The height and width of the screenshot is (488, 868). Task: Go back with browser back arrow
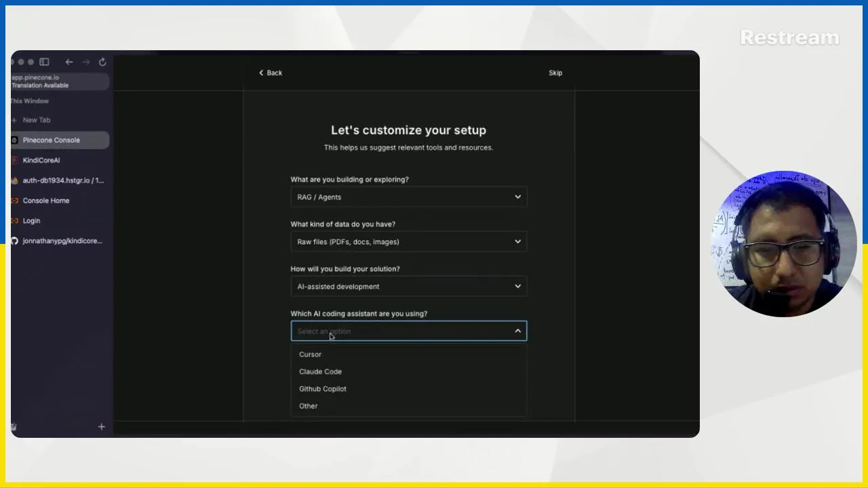(69, 62)
